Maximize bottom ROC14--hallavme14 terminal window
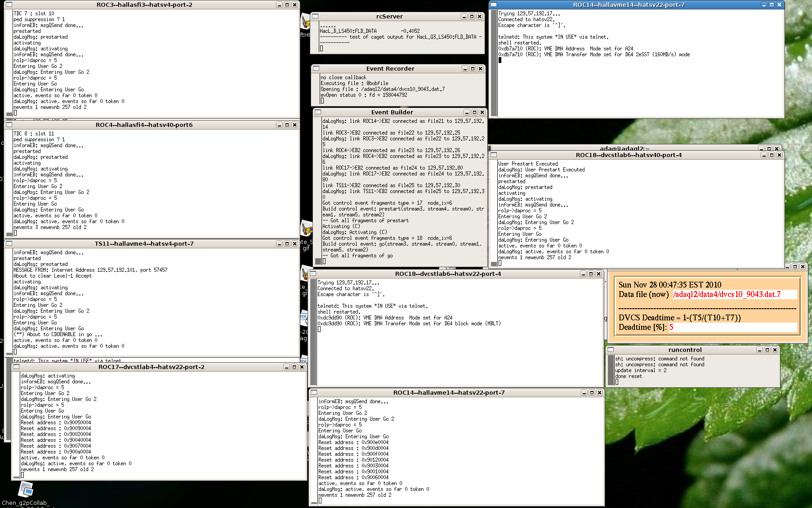Viewport: 812px width, 508px height. (592, 393)
